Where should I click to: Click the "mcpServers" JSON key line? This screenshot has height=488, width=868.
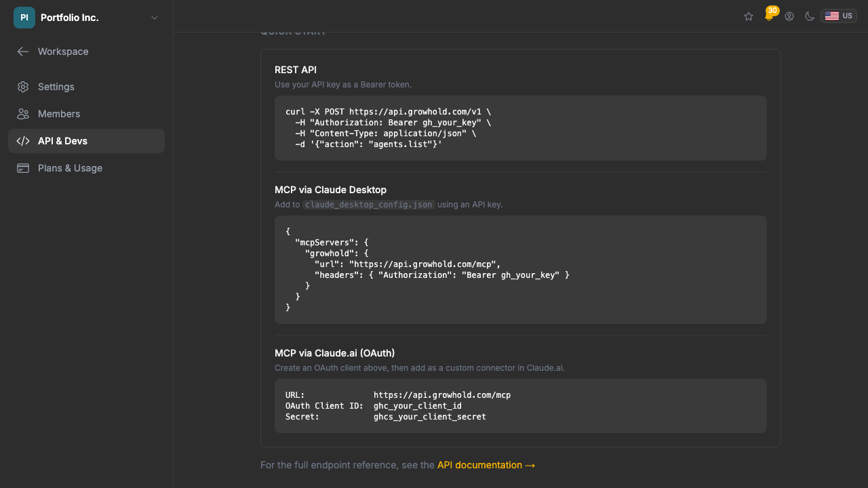click(333, 242)
